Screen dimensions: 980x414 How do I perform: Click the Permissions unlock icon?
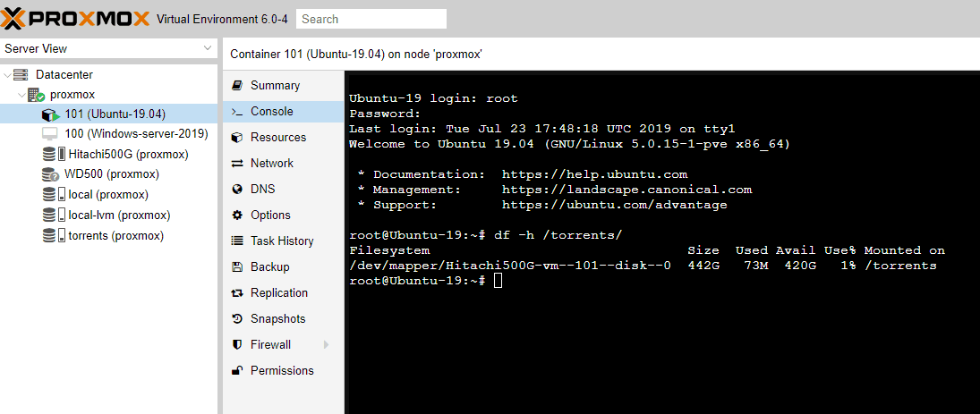pos(237,370)
